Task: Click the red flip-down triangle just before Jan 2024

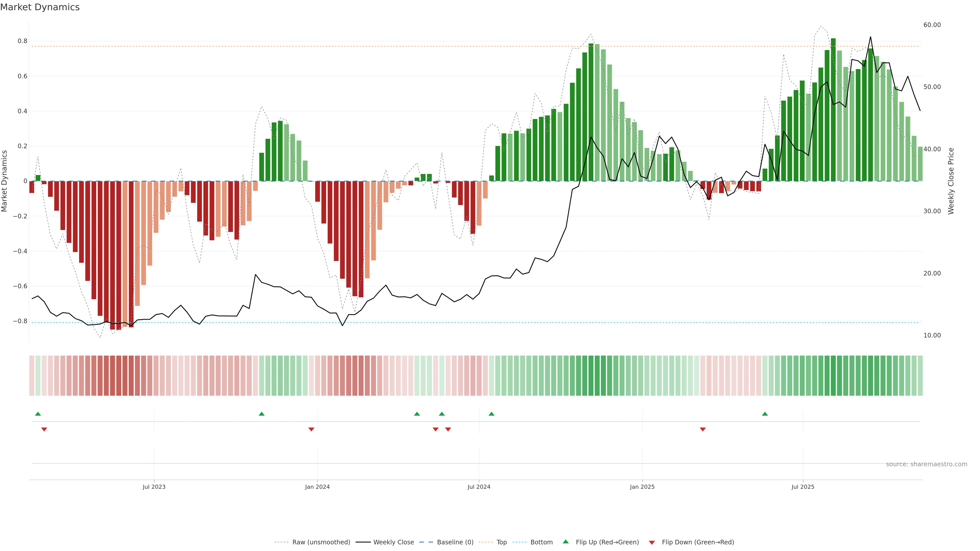Action: 311,429
